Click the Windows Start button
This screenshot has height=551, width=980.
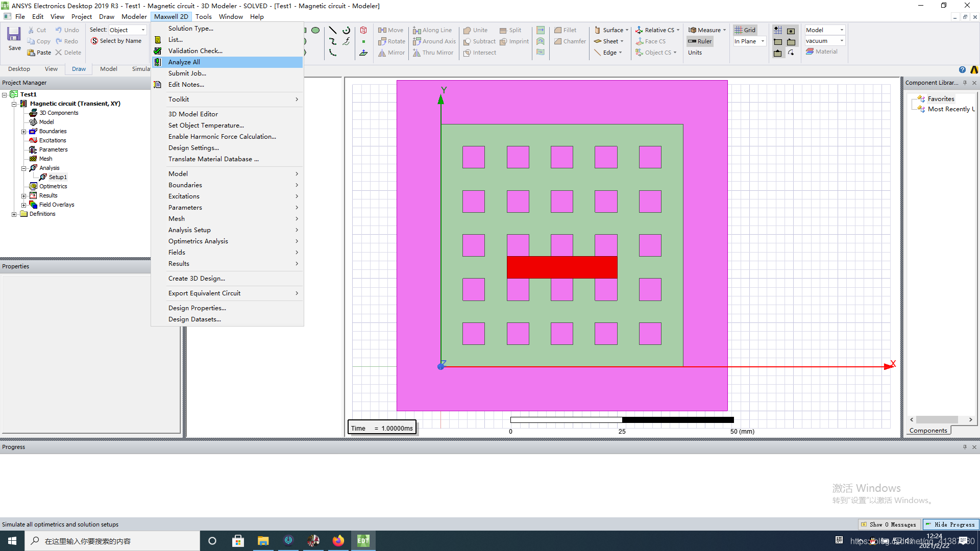point(12,541)
